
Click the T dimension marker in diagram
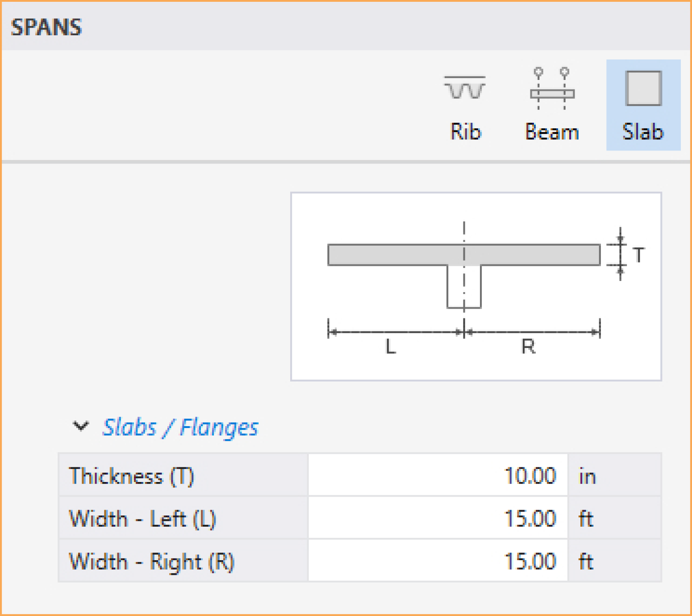(639, 255)
